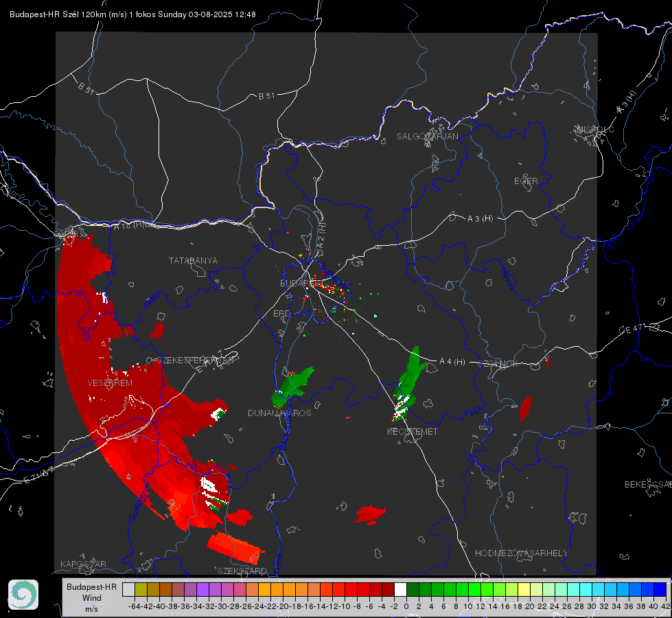672x618 pixels.
Task: Click the SZEKSZÁRD city label
Action: [x=242, y=571]
